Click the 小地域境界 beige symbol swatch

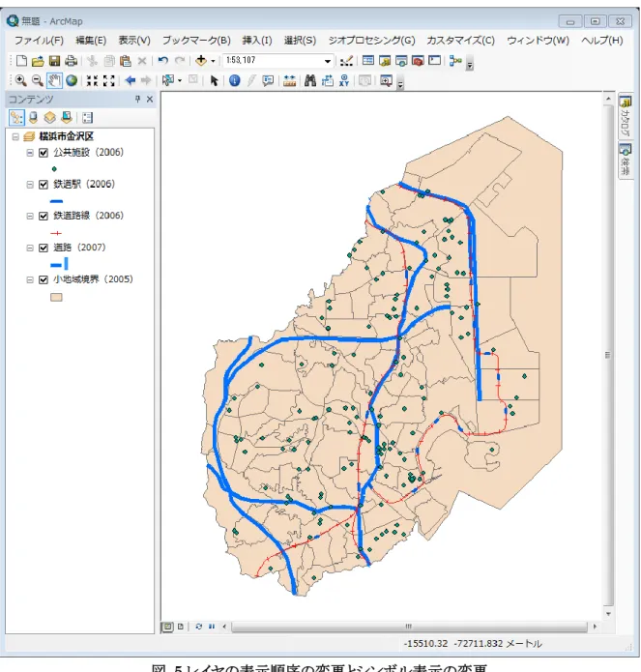pos(56,298)
